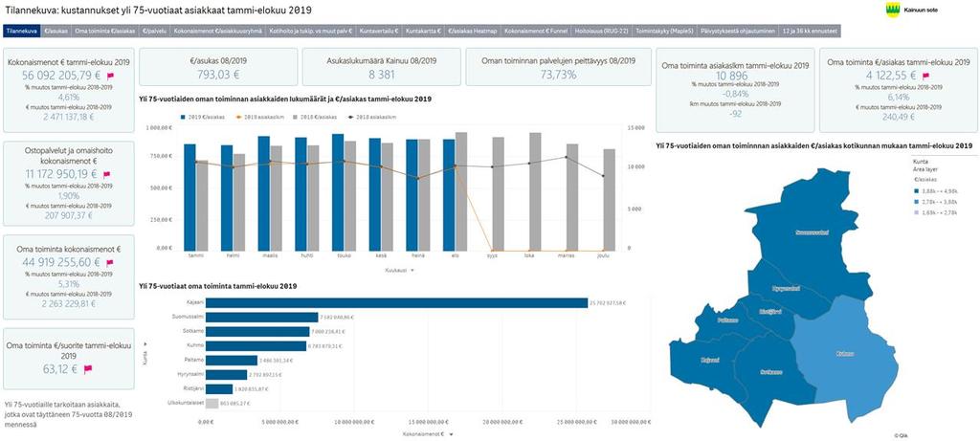Viewport: 980px width, 441px height.
Task: Switch to Kuntavertailu € tab
Action: pyautogui.click(x=379, y=30)
